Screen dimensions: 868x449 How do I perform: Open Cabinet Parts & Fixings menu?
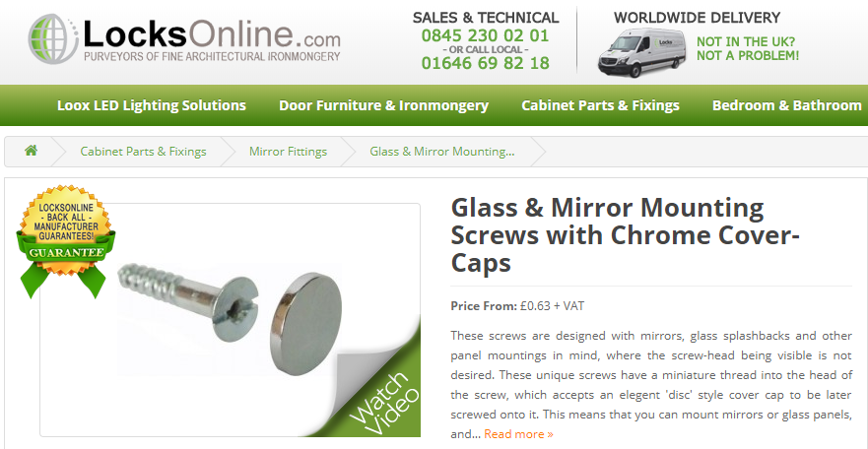601,105
